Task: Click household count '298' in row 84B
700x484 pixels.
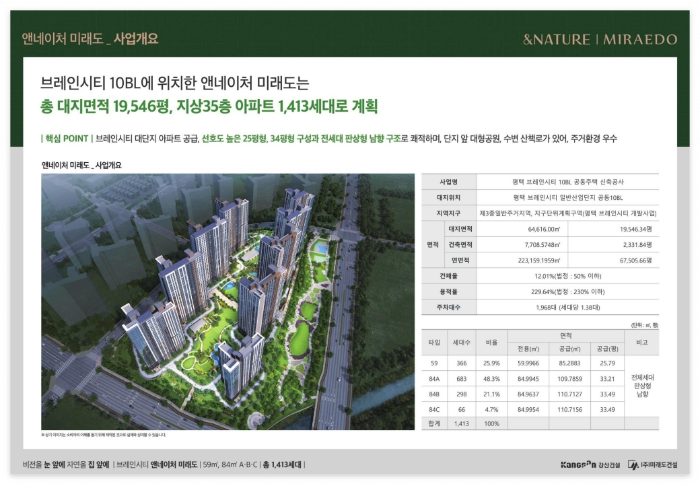Action: pyautogui.click(x=461, y=394)
